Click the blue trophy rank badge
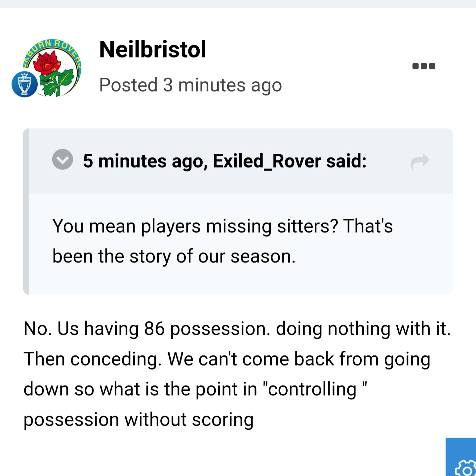This screenshot has height=476, width=476. coord(24,84)
